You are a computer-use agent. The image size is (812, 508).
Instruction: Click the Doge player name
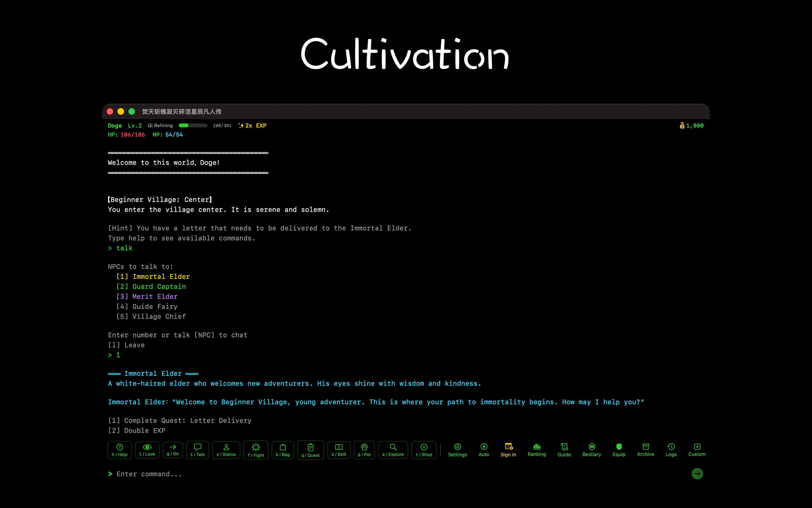coord(115,125)
